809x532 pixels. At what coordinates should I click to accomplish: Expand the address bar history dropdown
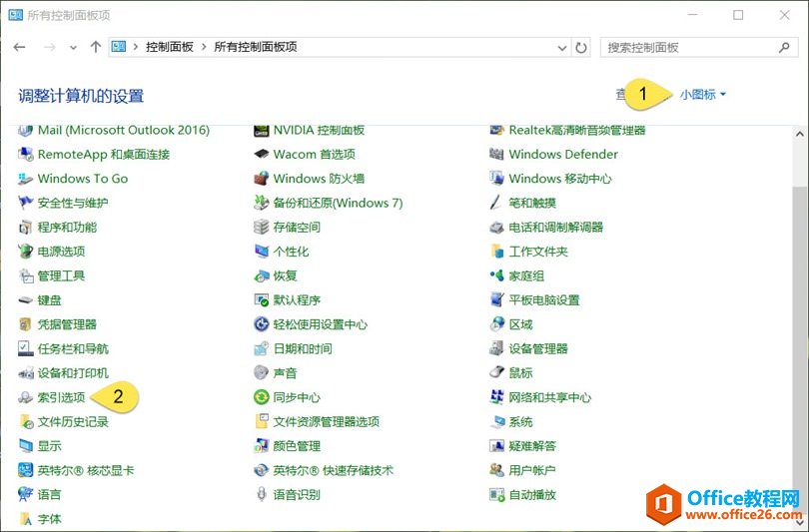[x=562, y=48]
